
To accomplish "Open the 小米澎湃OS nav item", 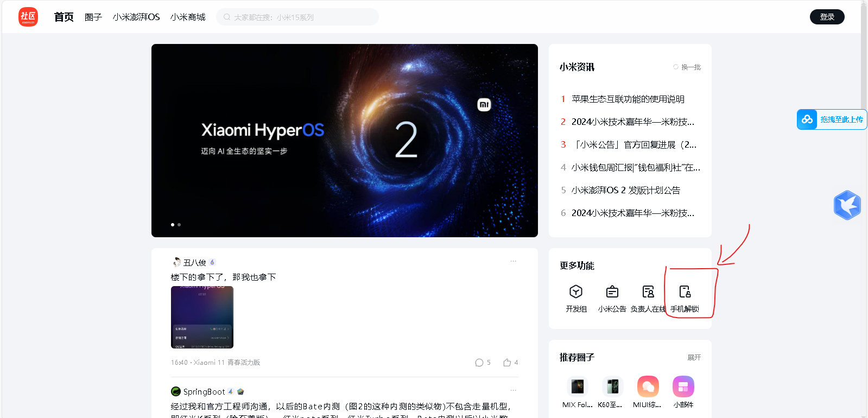I will [136, 17].
